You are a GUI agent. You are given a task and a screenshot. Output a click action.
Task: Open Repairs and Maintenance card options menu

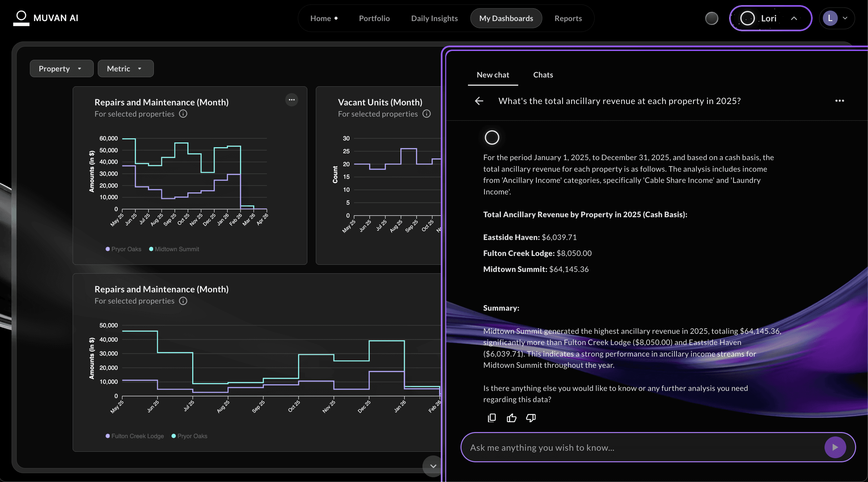[291, 100]
